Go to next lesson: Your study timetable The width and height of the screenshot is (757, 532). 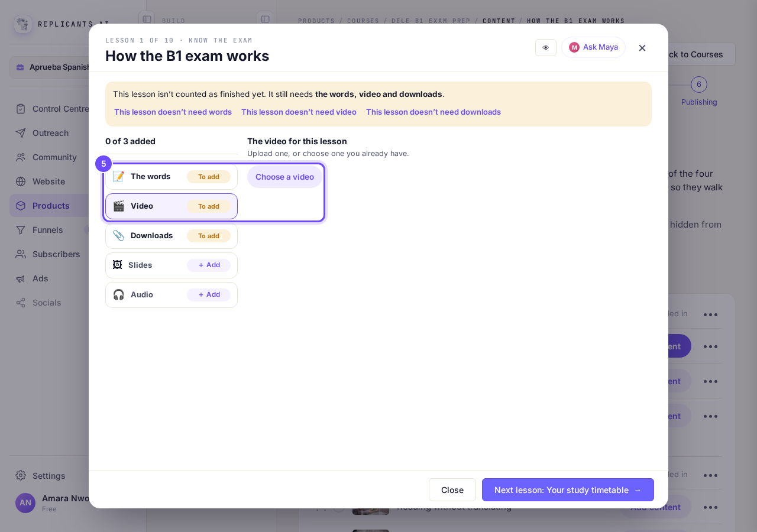coord(568,490)
